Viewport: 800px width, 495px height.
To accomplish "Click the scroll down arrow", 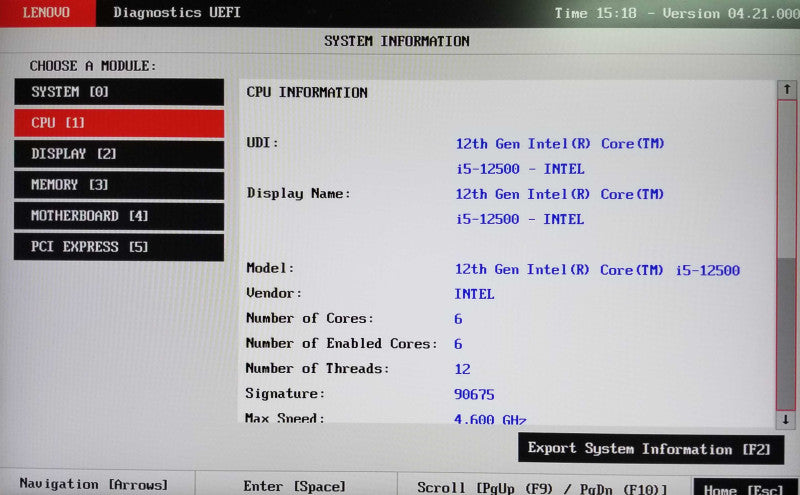I will (x=786, y=419).
